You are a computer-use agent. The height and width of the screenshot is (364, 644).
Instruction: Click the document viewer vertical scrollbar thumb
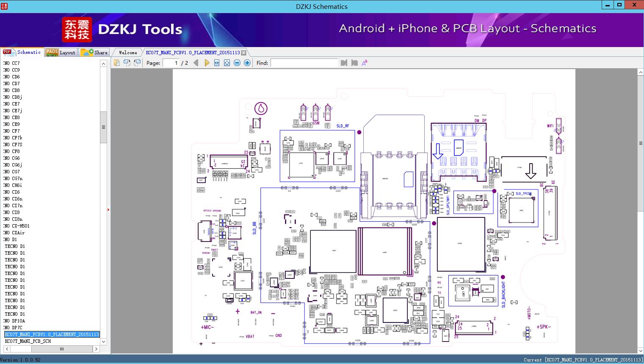tap(641, 143)
